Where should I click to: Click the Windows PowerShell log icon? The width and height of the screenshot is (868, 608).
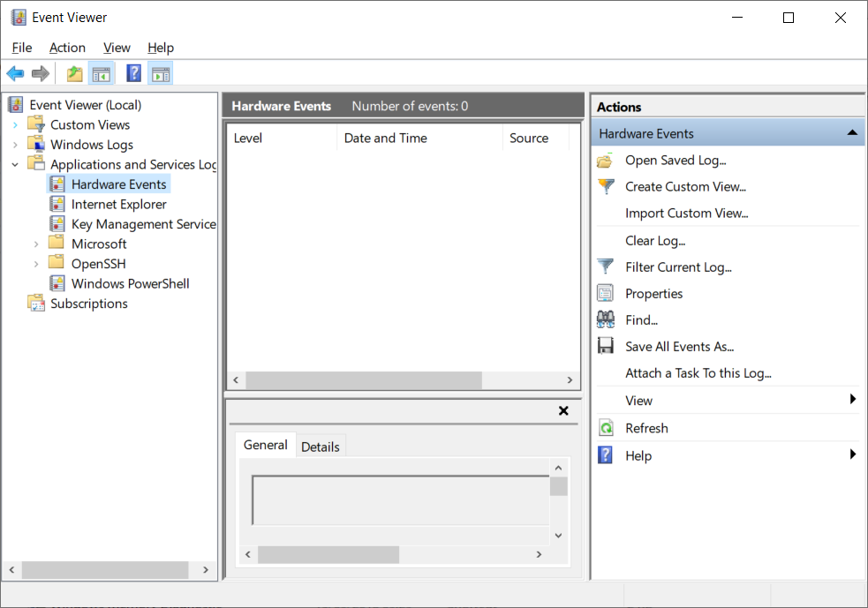(x=57, y=283)
